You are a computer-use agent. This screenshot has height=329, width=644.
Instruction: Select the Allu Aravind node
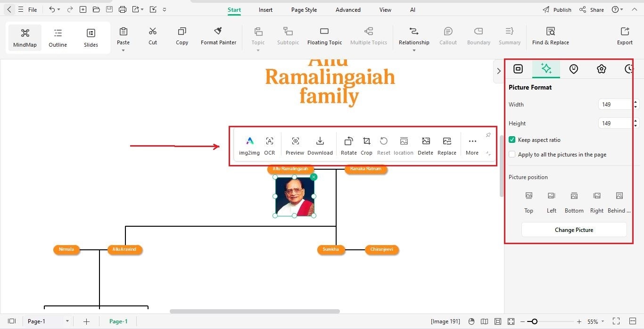pyautogui.click(x=124, y=249)
